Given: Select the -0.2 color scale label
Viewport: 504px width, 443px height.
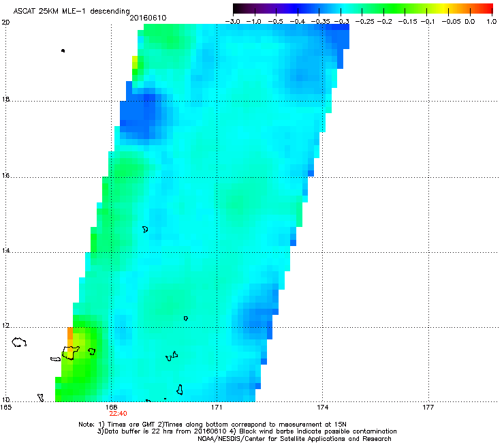Looking at the screenshot, I should (384, 22).
